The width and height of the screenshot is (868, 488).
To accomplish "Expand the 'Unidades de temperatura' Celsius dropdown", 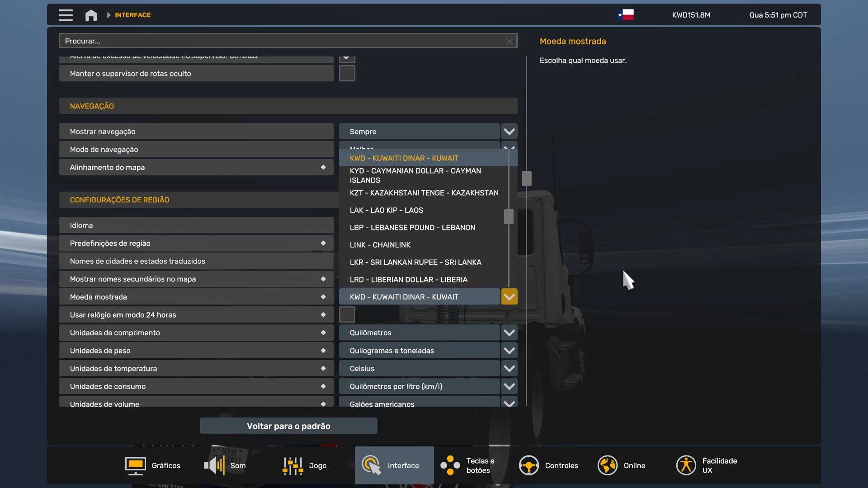I will tap(509, 368).
